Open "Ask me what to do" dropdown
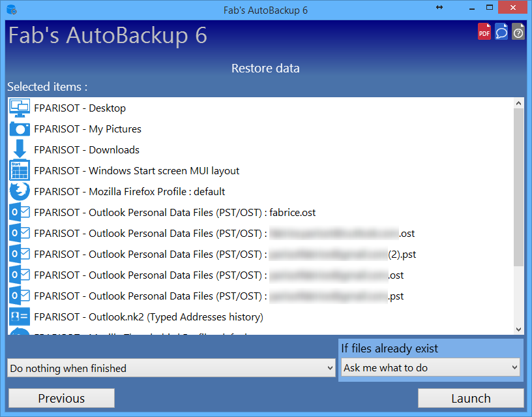The width and height of the screenshot is (532, 417). pos(430,367)
